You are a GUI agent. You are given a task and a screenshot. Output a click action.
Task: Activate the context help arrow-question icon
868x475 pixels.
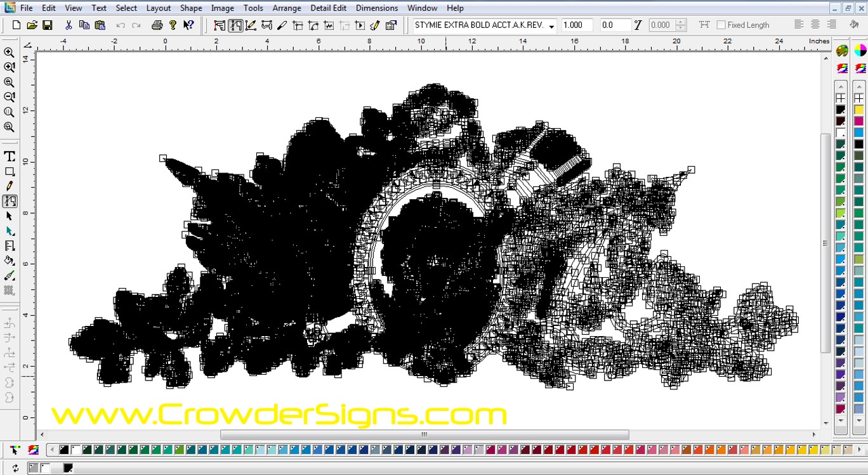pyautogui.click(x=188, y=25)
